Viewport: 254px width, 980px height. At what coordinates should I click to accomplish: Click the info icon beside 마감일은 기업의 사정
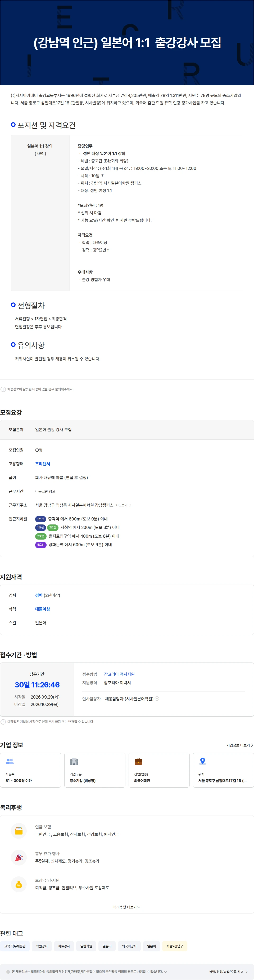(3, 722)
